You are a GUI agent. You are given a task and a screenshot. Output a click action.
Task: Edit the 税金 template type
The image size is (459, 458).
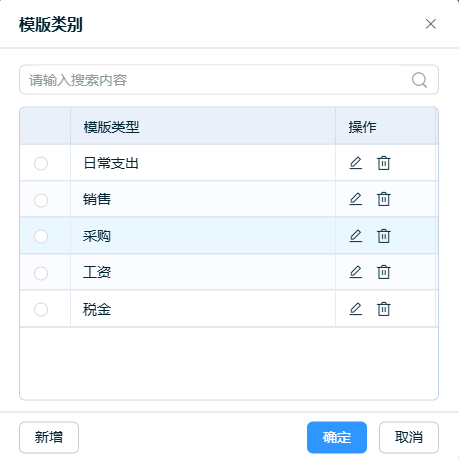[x=356, y=309]
